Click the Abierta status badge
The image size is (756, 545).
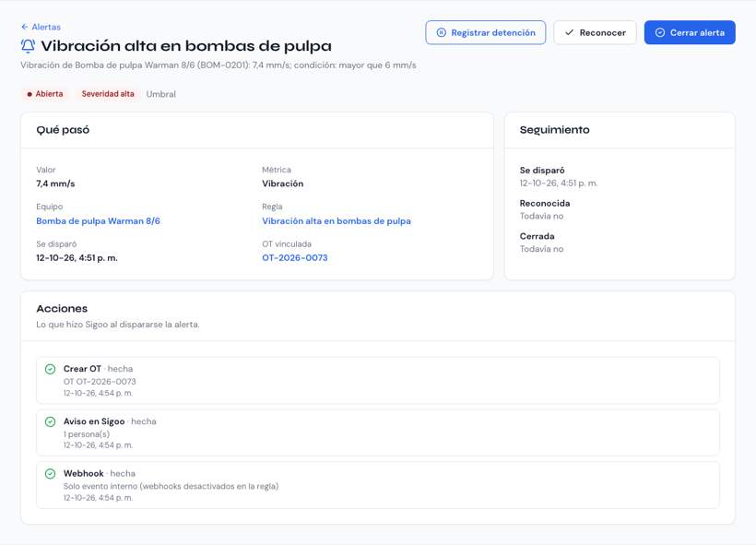[45, 93]
